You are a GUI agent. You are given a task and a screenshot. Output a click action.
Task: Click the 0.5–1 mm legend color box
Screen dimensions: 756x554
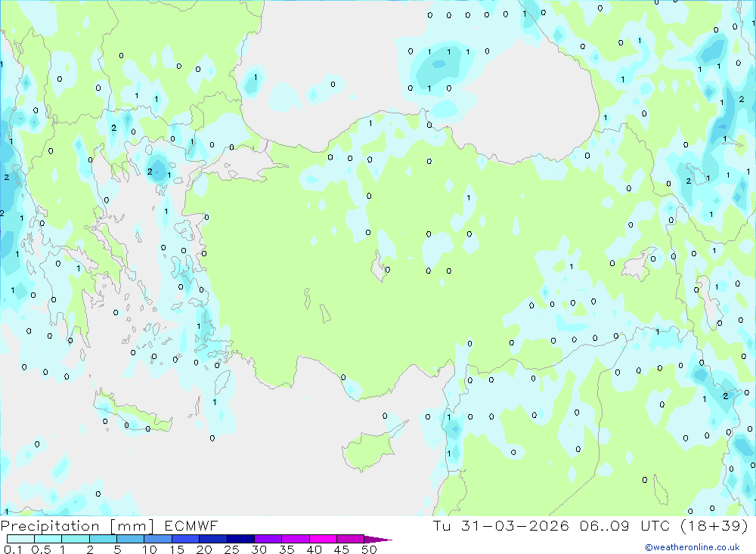pos(48,539)
